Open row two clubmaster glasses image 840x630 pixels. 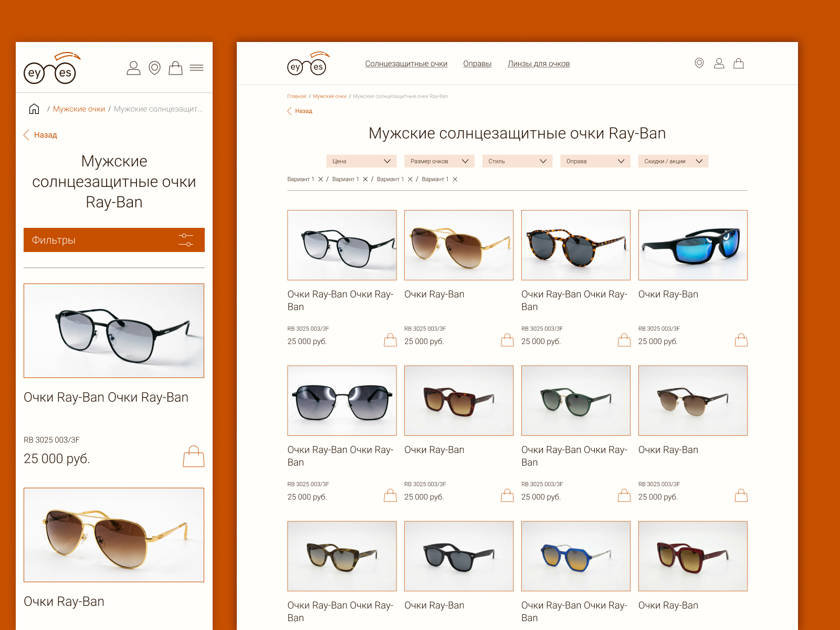point(693,401)
